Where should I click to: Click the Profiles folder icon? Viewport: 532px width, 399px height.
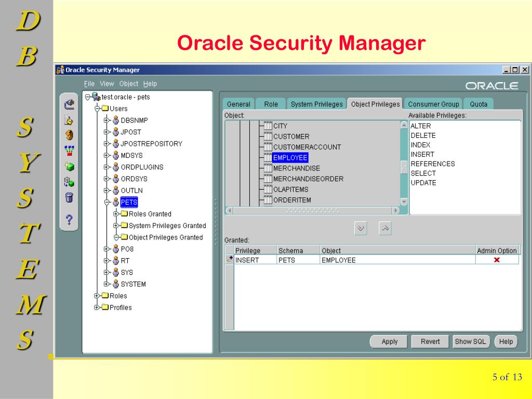[x=105, y=308]
